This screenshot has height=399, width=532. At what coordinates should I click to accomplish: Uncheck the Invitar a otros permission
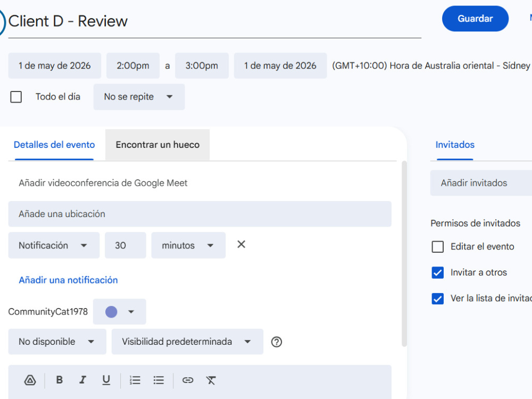point(438,272)
